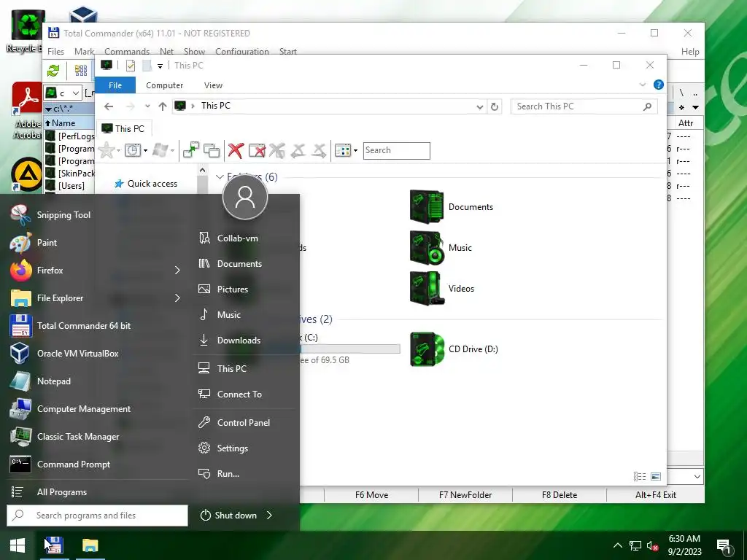Click the overlapping windows toolbar icon
747x560 pixels.
[x=212, y=150]
